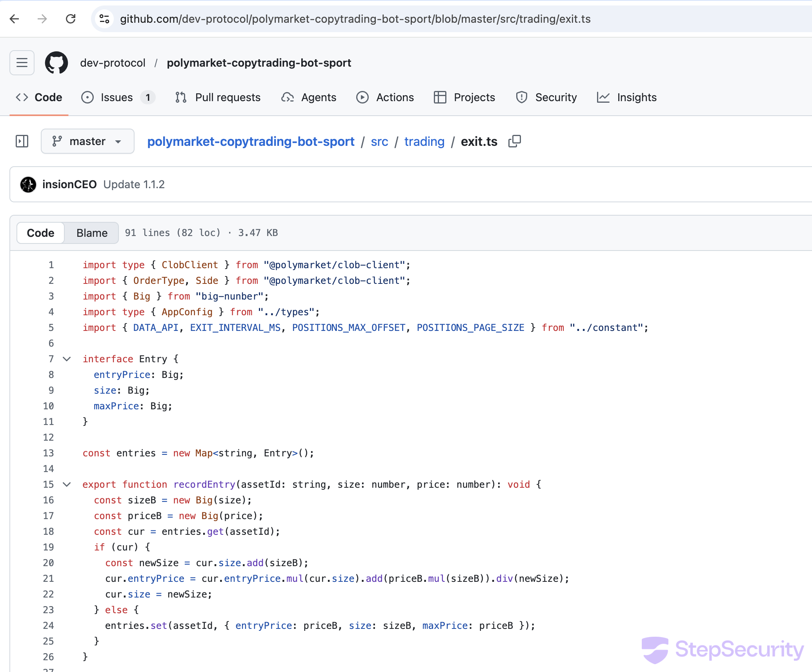This screenshot has width=812, height=672.
Task: Click the GitHub Octocat logo
Action: click(x=56, y=63)
